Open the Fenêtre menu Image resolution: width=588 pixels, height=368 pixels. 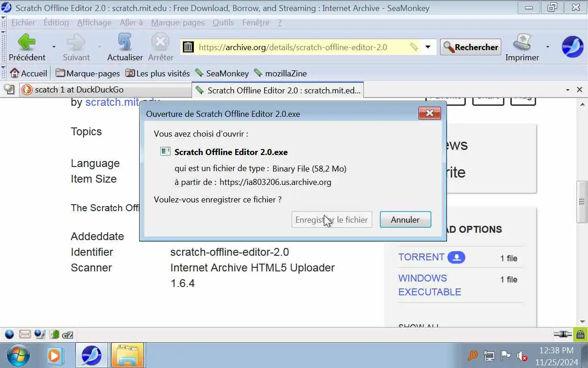click(x=256, y=23)
